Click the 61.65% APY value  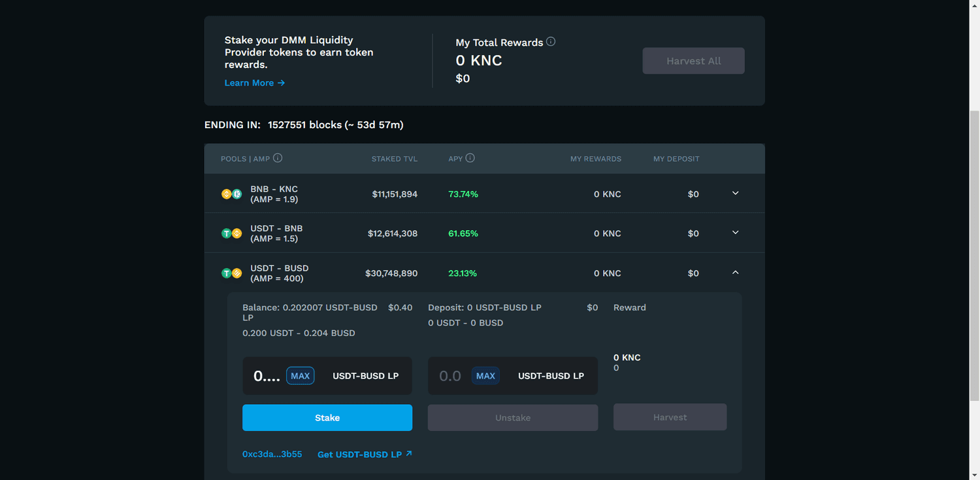(x=463, y=233)
